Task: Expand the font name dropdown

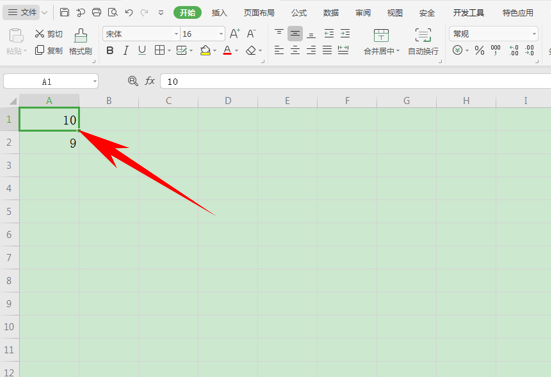Action: point(176,34)
